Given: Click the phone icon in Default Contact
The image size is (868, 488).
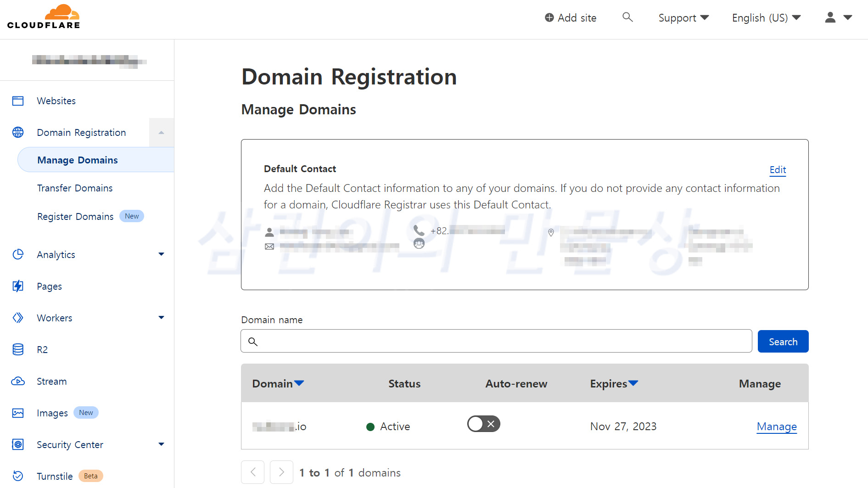Looking at the screenshot, I should 419,230.
